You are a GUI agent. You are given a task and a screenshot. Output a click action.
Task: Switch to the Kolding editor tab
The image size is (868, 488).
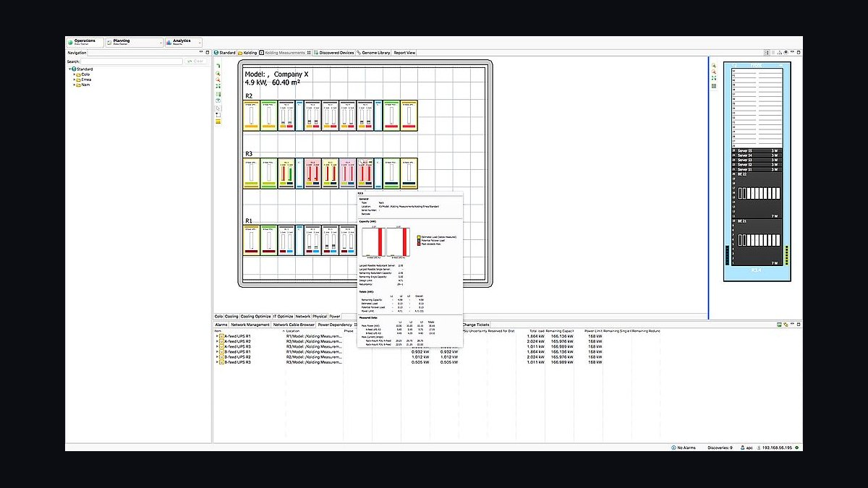coord(248,53)
